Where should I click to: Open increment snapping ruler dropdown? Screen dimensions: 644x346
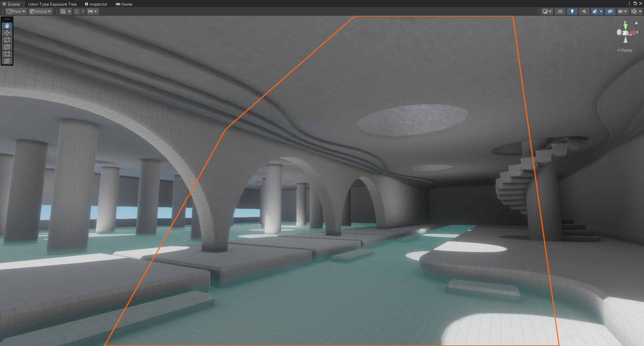[x=92, y=11]
